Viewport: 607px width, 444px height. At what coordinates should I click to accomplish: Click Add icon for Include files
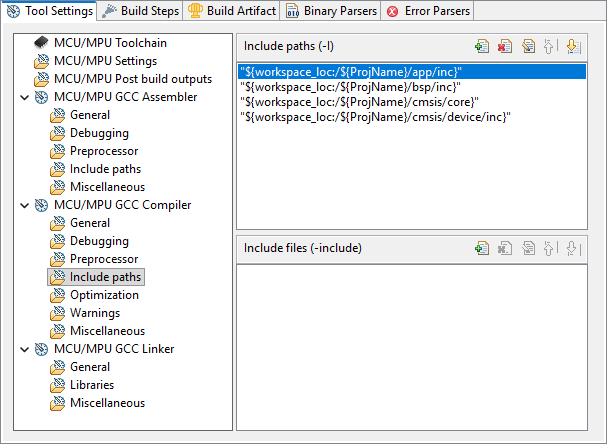coord(482,248)
